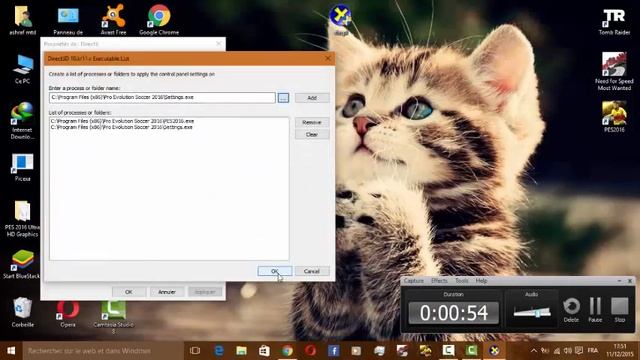Open the Effects menu in Camtasia Recorder

[439, 281]
